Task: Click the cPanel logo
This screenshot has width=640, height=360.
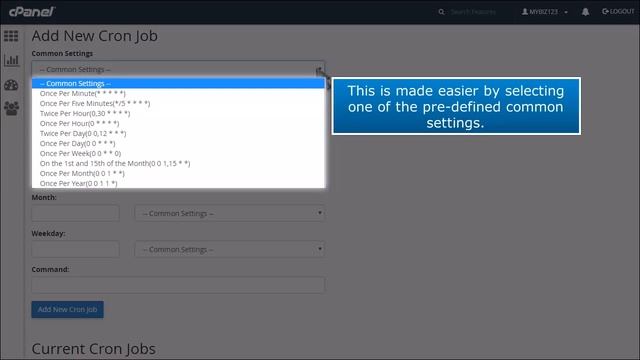Action: coord(32,12)
